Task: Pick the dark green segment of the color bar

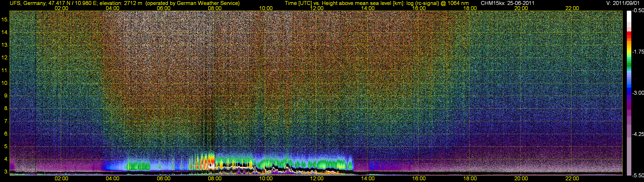Action: 629,65
